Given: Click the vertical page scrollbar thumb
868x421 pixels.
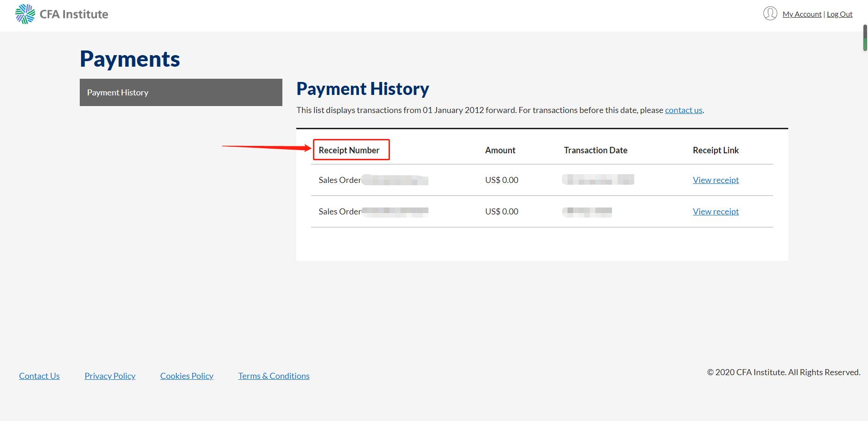Looking at the screenshot, I should coord(865,38).
